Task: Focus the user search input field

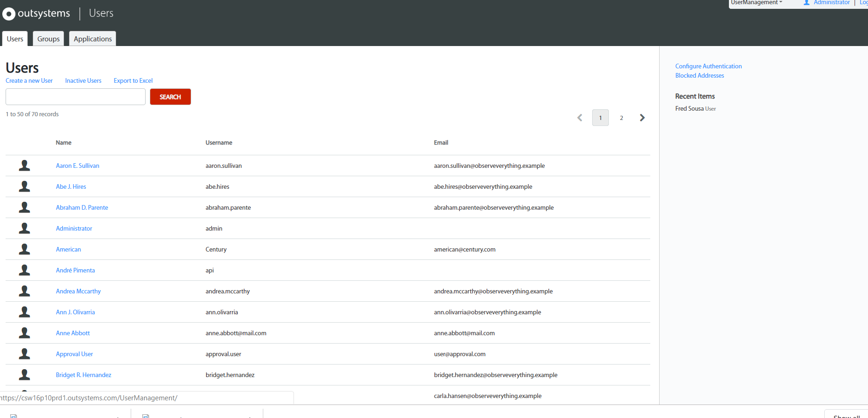Action: click(75, 97)
